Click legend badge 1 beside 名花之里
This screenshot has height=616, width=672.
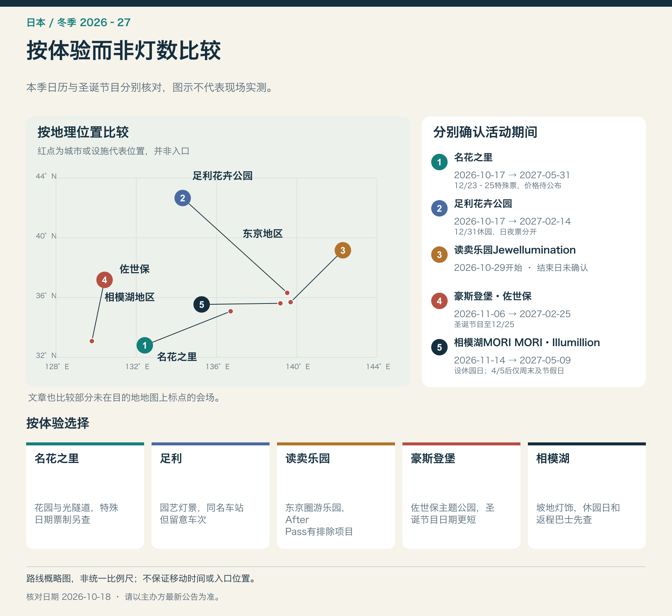coord(439,162)
